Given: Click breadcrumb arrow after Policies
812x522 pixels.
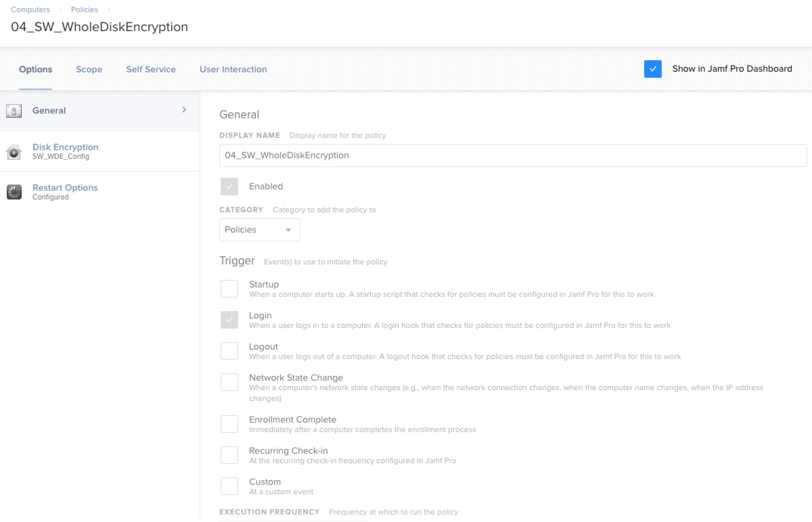Looking at the screenshot, I should click(x=109, y=9).
